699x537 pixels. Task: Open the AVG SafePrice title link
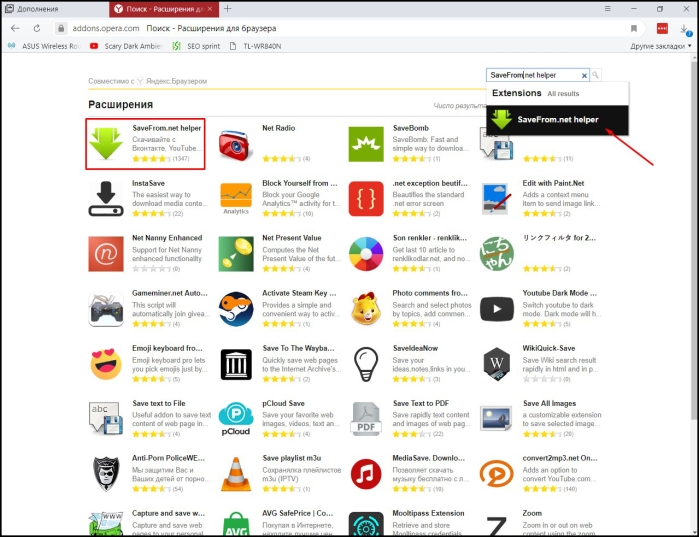pyautogui.click(x=297, y=513)
